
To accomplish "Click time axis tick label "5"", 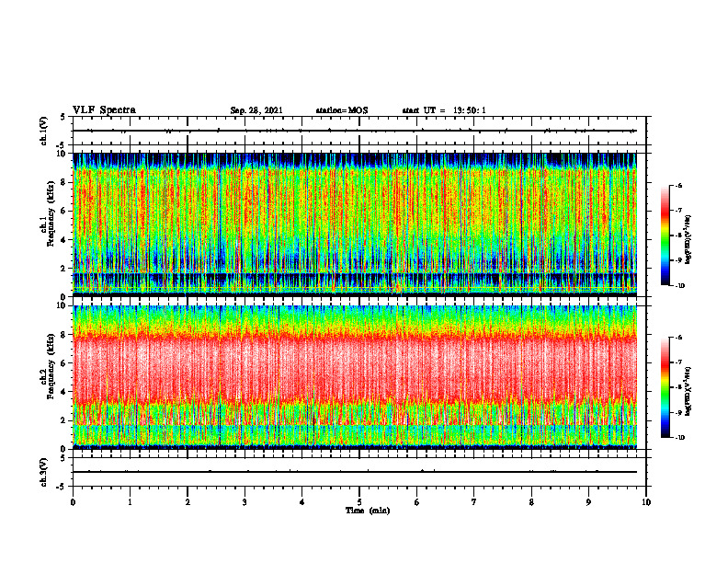I will [x=359, y=502].
